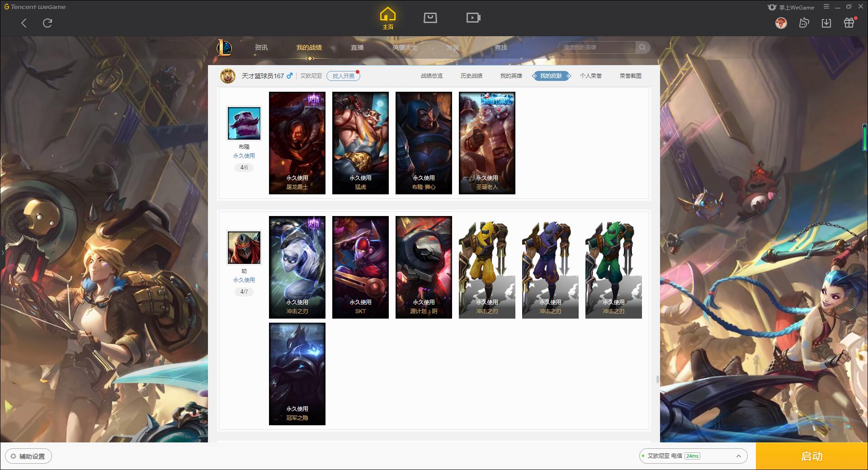This screenshot has width=868, height=470.
Task: Open 辅助设置 assist settings button
Action: coord(28,456)
